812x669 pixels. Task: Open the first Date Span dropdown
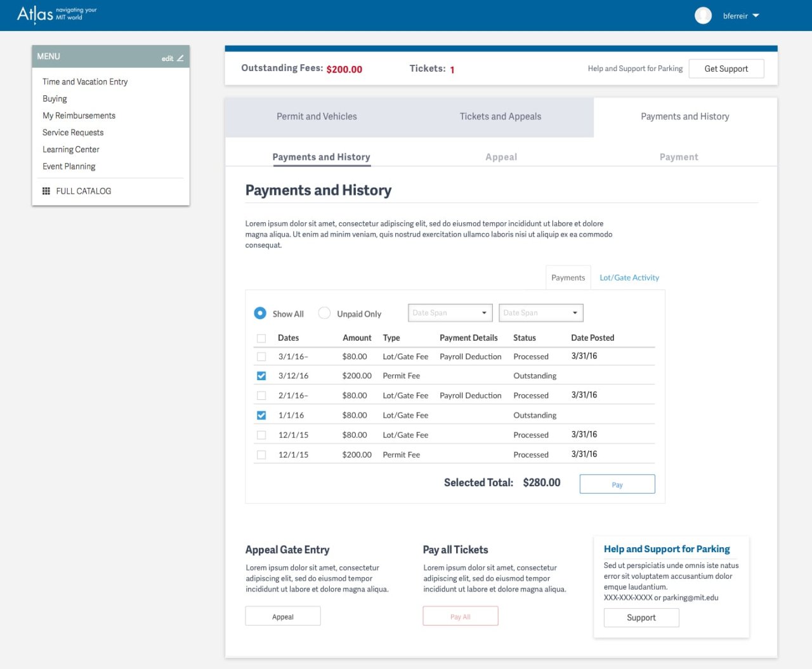(450, 313)
